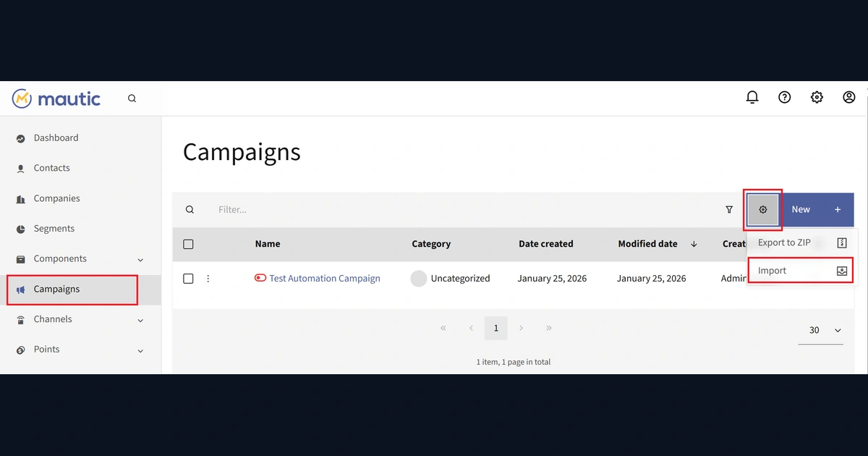Open Companies in the sidebar
The image size is (868, 456).
click(80, 198)
